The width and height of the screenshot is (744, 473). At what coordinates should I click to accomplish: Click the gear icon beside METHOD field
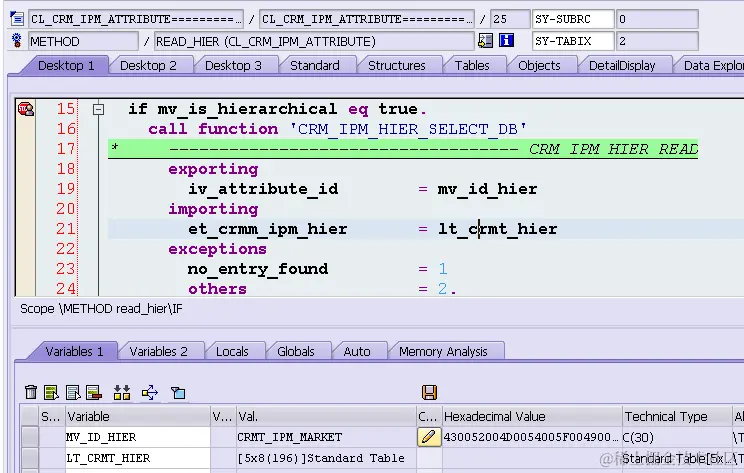(17, 41)
